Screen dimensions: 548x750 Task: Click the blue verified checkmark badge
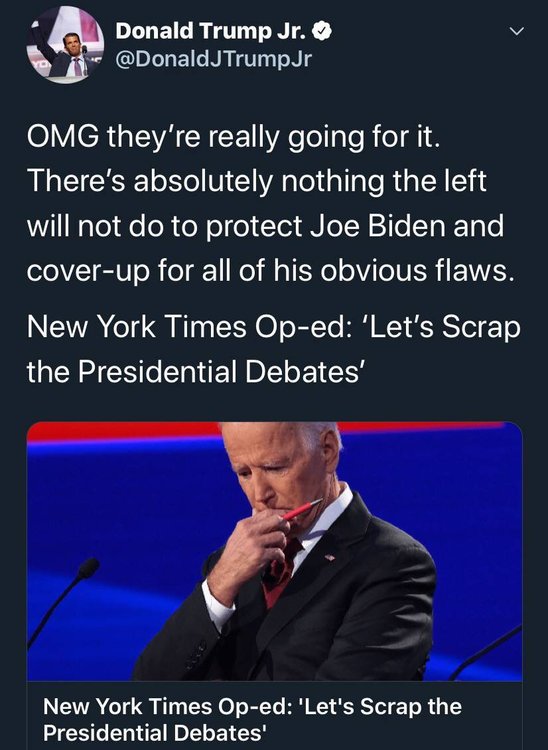(322, 32)
